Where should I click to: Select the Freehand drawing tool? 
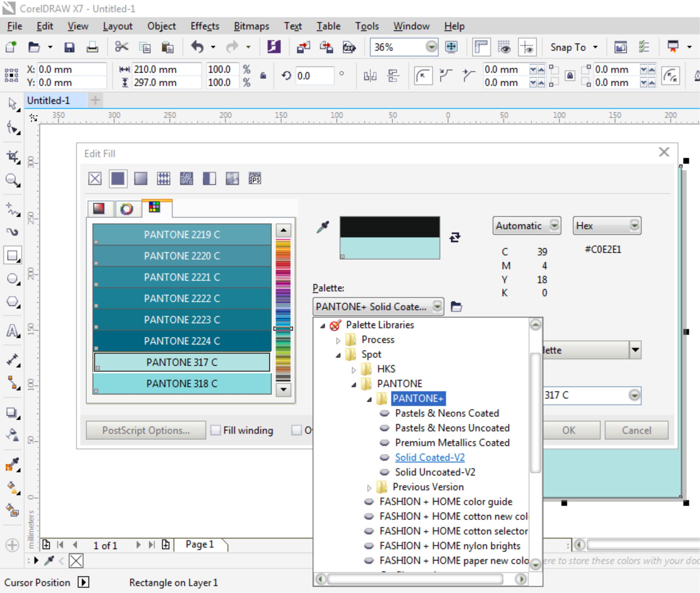pyautogui.click(x=13, y=209)
